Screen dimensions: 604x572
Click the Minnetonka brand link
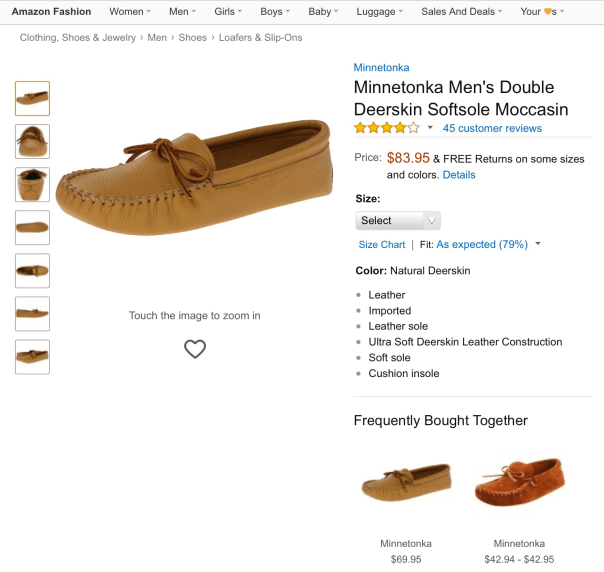[381, 67]
